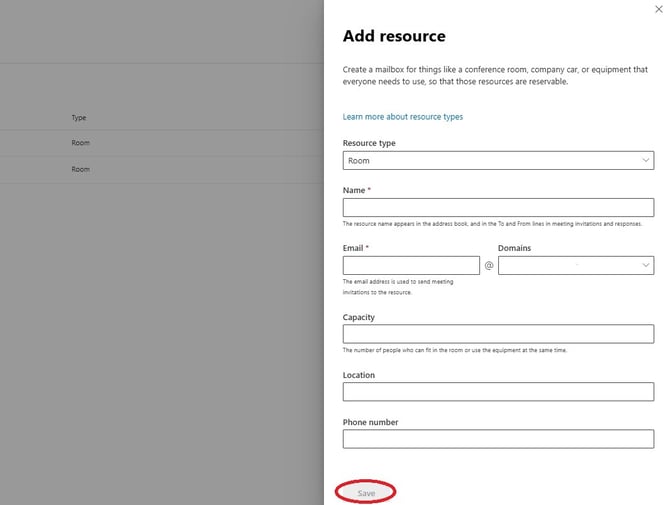Click the Email field label
Image resolution: width=670 pixels, height=505 pixels.
coord(354,248)
